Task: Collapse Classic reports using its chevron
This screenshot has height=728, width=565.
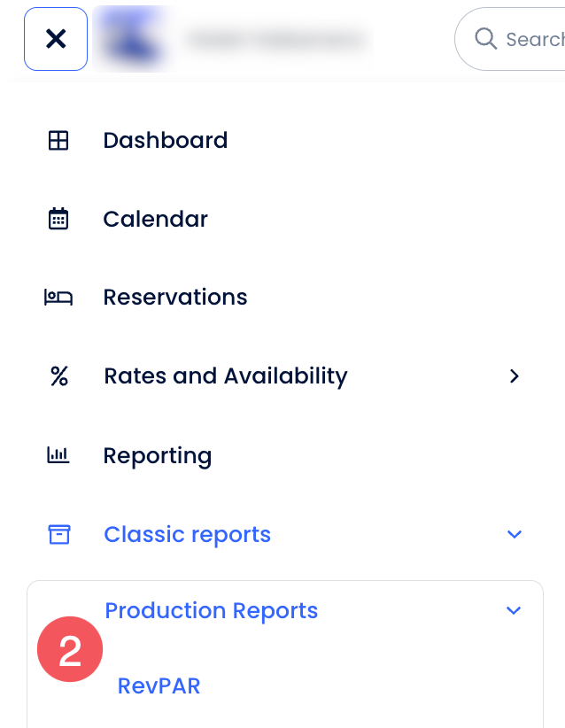Action: pyautogui.click(x=515, y=534)
